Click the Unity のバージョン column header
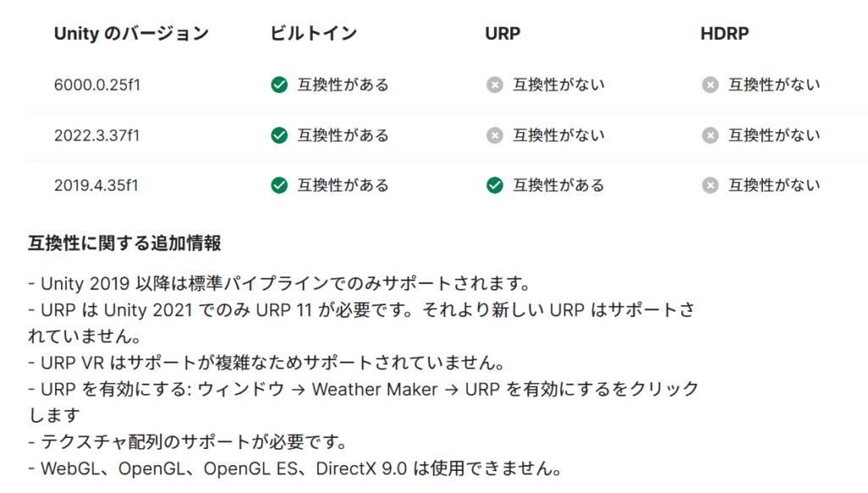868x493 pixels. point(131,34)
